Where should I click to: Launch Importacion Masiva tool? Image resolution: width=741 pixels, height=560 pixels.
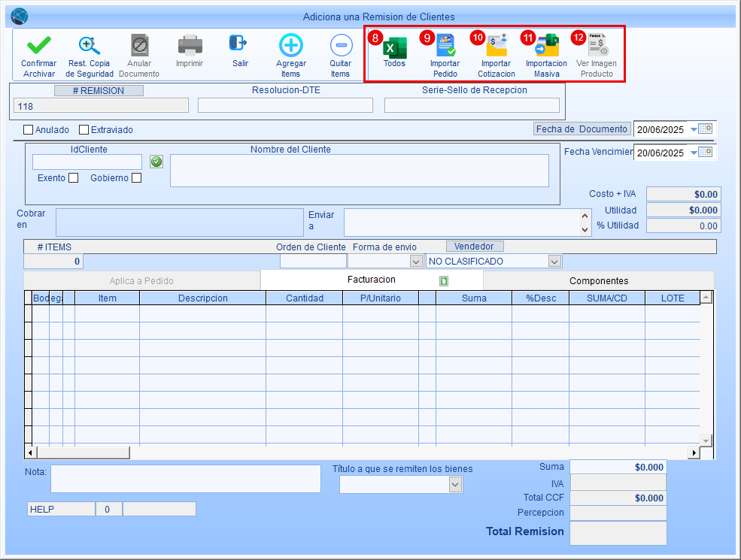click(x=546, y=48)
